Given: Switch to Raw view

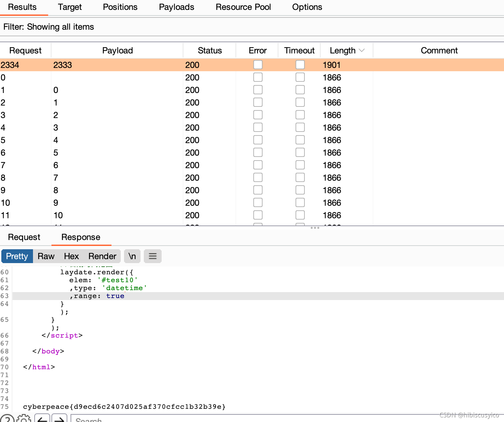Looking at the screenshot, I should coord(46,256).
